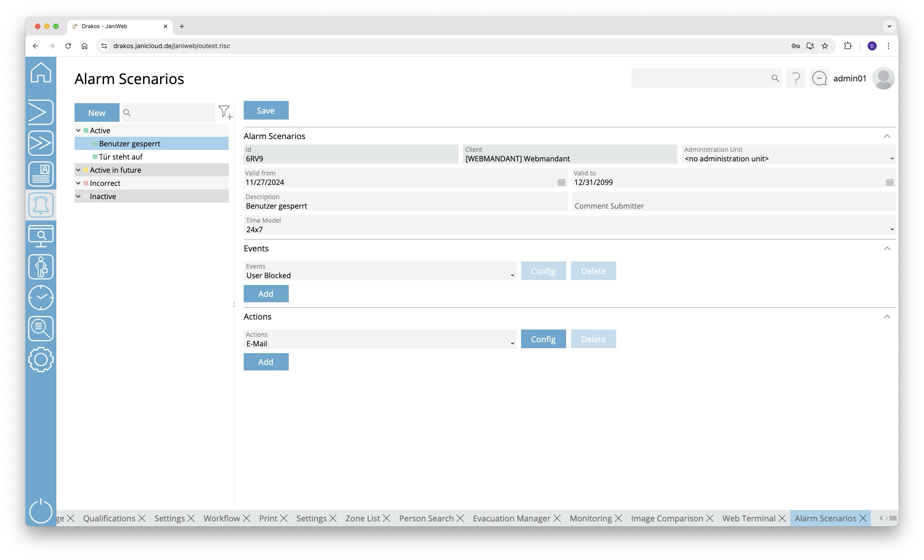The image size is (924, 560).
Task: Click the power logout icon
Action: (41, 511)
